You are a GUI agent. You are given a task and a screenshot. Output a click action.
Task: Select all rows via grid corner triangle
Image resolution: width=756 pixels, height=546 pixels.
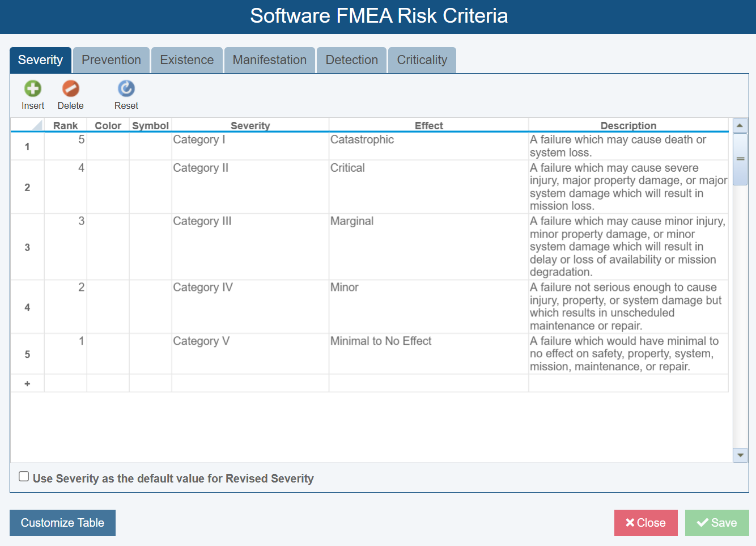tap(37, 125)
